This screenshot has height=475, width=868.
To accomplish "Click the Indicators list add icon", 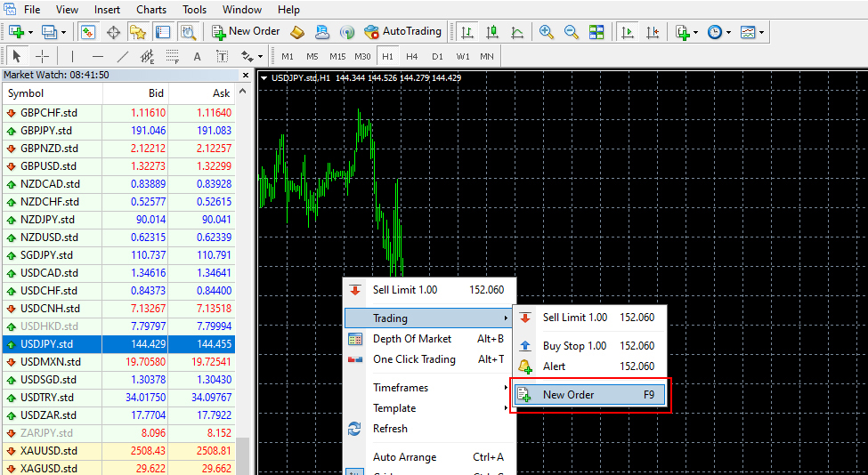I will 683,32.
